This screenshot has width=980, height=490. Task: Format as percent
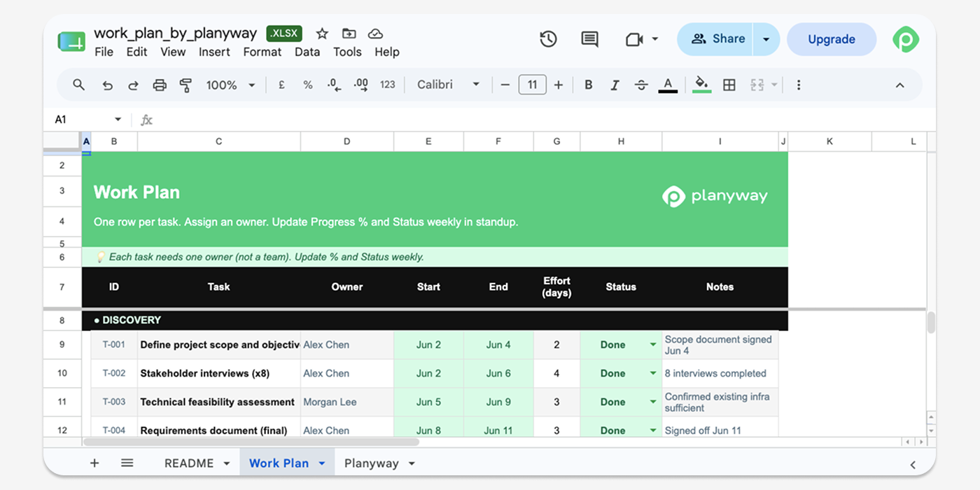coord(307,85)
